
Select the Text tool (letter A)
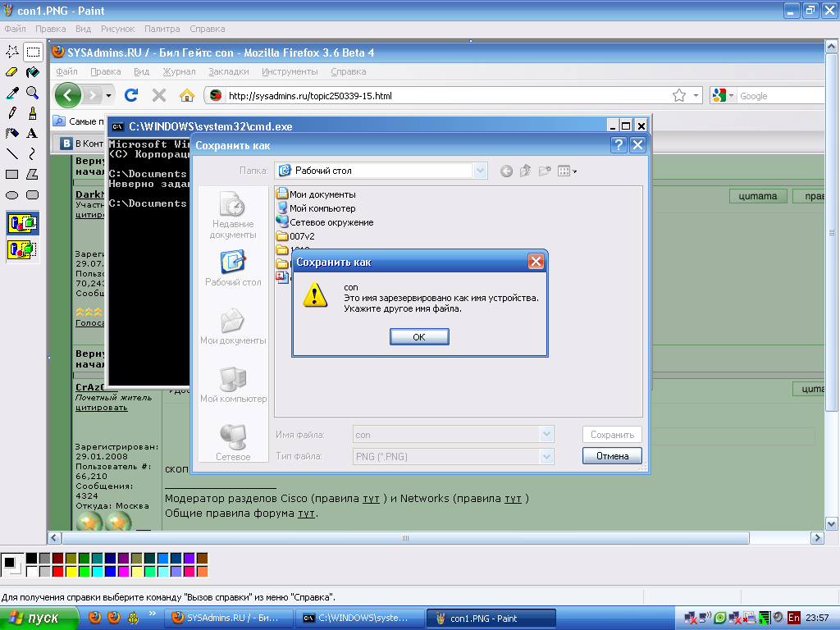(x=33, y=133)
